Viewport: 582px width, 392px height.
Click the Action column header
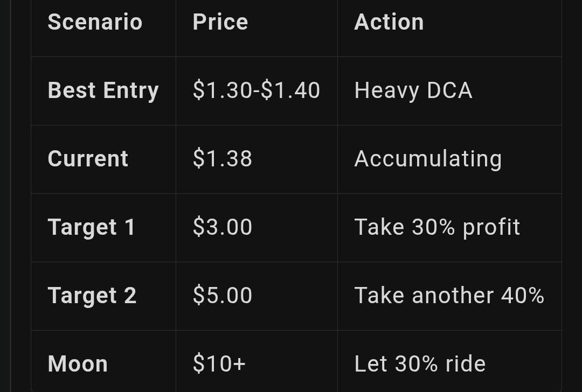click(x=389, y=23)
